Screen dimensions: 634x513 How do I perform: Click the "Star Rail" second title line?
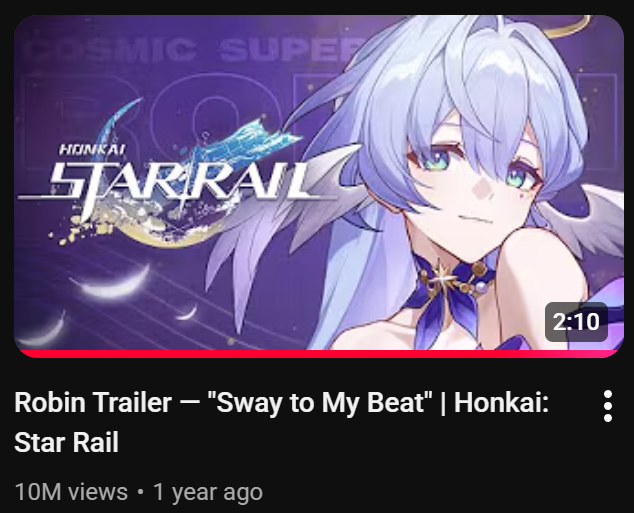click(x=66, y=442)
